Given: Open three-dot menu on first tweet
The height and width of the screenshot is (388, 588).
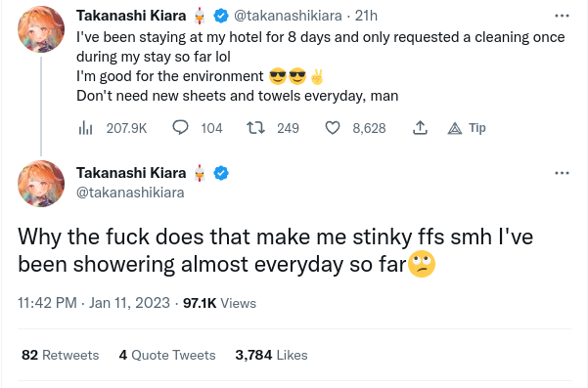Looking at the screenshot, I should (x=562, y=16).
